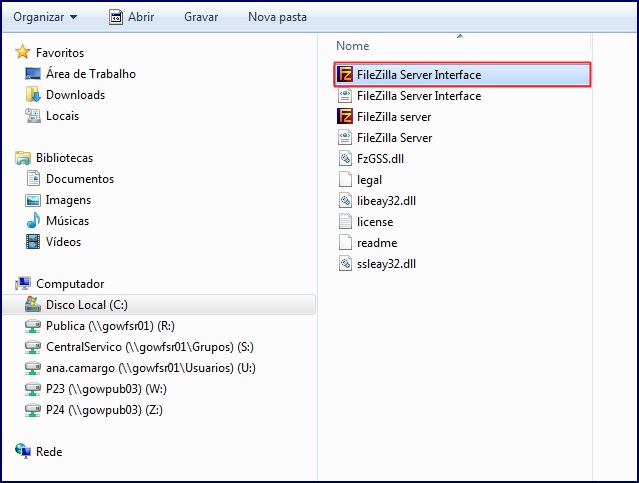
Task: Open Locais in the sidebar
Action: (62, 116)
